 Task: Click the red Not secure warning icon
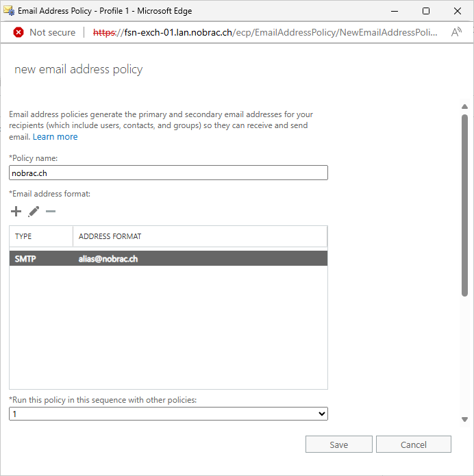18,32
